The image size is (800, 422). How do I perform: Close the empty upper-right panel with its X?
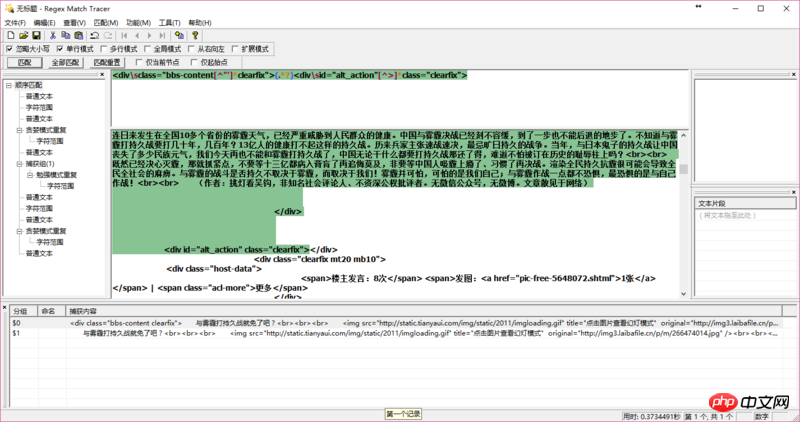pos(793,75)
